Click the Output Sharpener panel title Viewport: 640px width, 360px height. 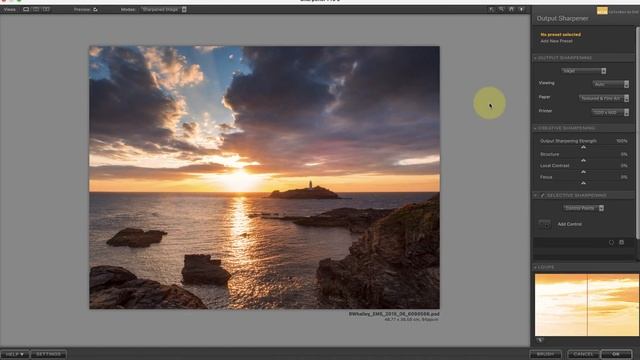562,18
